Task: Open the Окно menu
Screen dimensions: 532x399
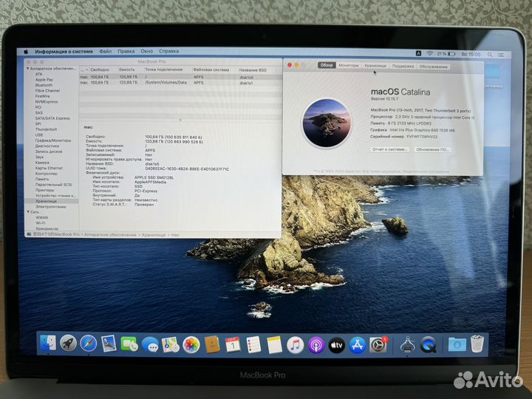Action: click(x=147, y=51)
